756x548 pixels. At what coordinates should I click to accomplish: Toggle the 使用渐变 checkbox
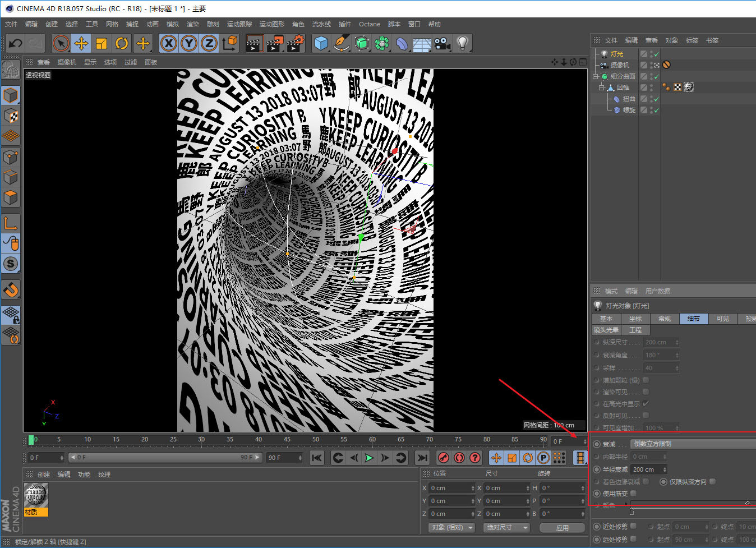tap(634, 494)
